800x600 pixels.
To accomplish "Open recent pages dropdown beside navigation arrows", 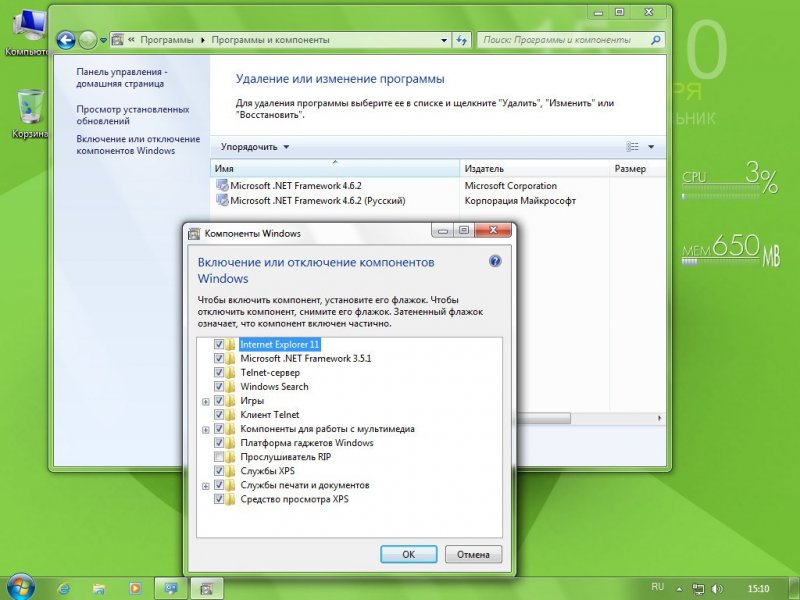I will click(x=103, y=40).
